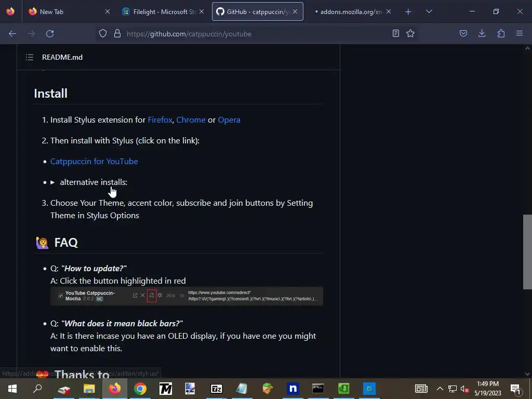Open the notification center icon
The image size is (532, 399).
click(515, 389)
